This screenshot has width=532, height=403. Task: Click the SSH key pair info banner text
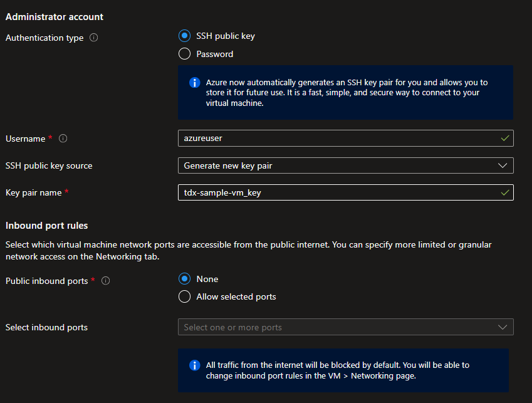coord(347,93)
